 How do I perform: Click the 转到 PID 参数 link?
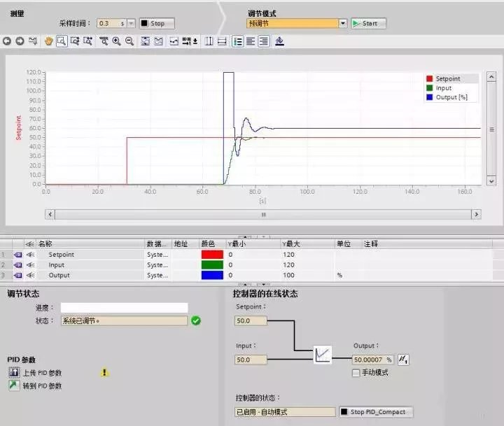click(42, 386)
